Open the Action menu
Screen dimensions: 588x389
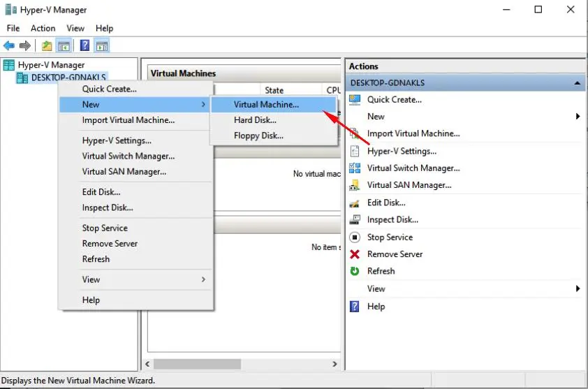pos(43,28)
